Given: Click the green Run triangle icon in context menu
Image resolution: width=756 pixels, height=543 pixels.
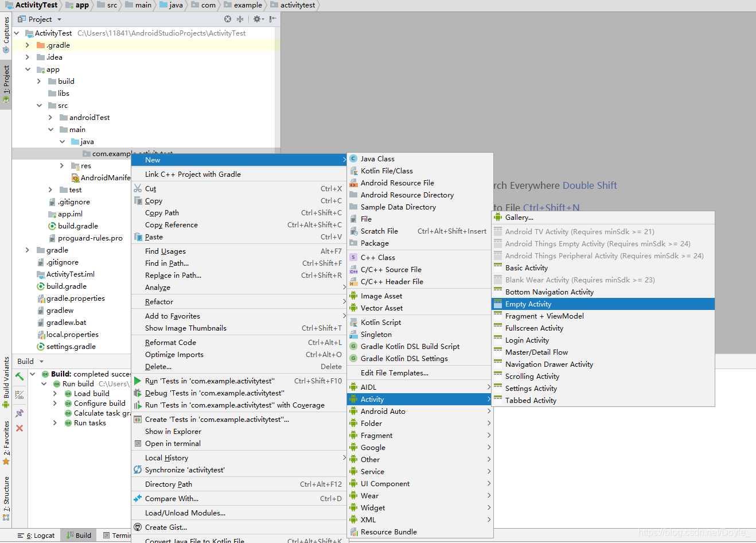Looking at the screenshot, I should pyautogui.click(x=138, y=381).
